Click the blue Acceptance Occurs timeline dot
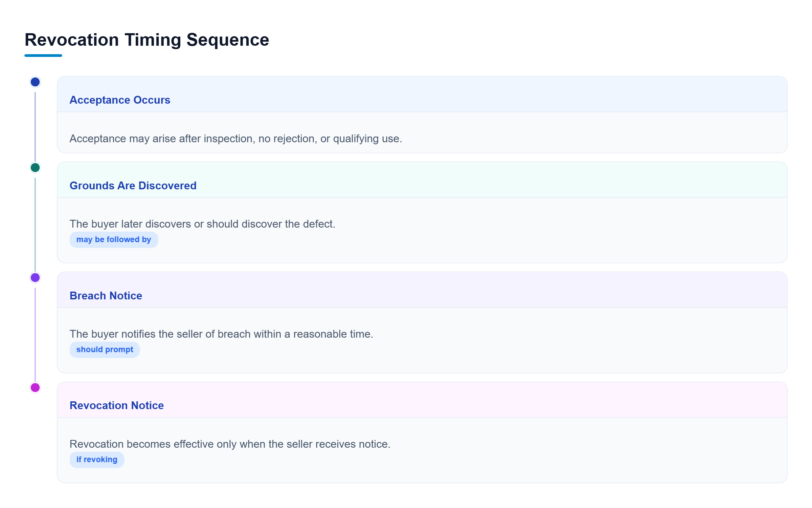This screenshot has height=508, width=812. coord(35,82)
